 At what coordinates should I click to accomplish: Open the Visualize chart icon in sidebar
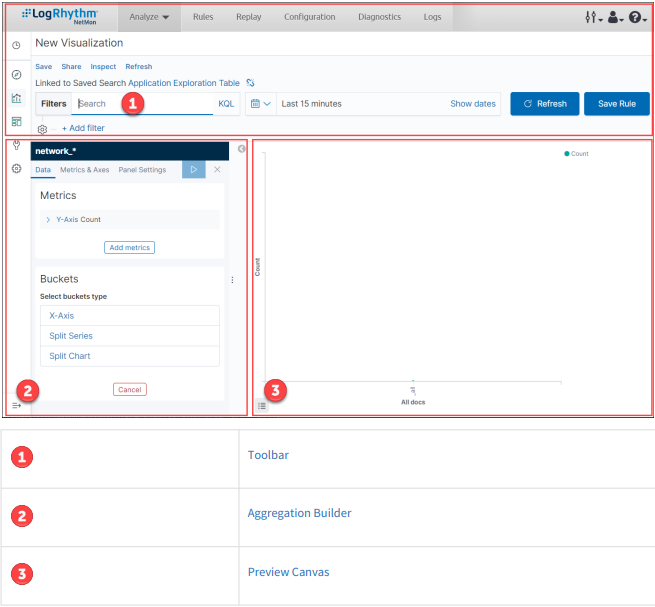(16, 98)
